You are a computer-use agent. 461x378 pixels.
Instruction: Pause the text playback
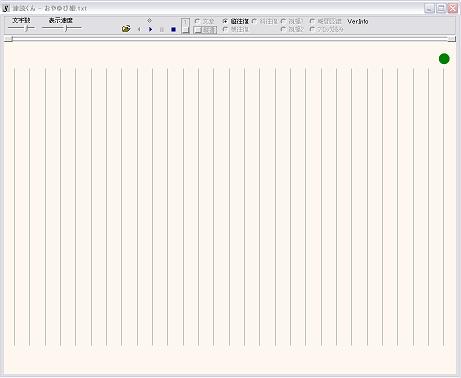[162, 29]
